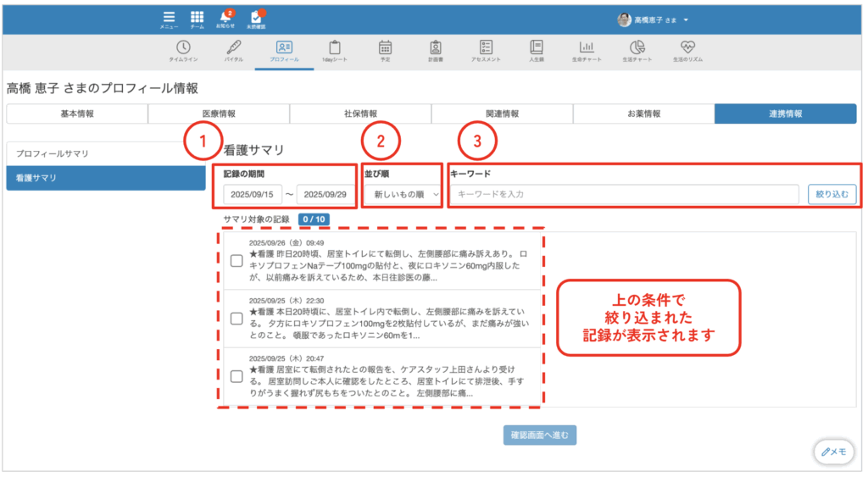The width and height of the screenshot is (868, 477).
Task: Expand the 新しいもの順 sort order dropdown
Action: (x=401, y=195)
